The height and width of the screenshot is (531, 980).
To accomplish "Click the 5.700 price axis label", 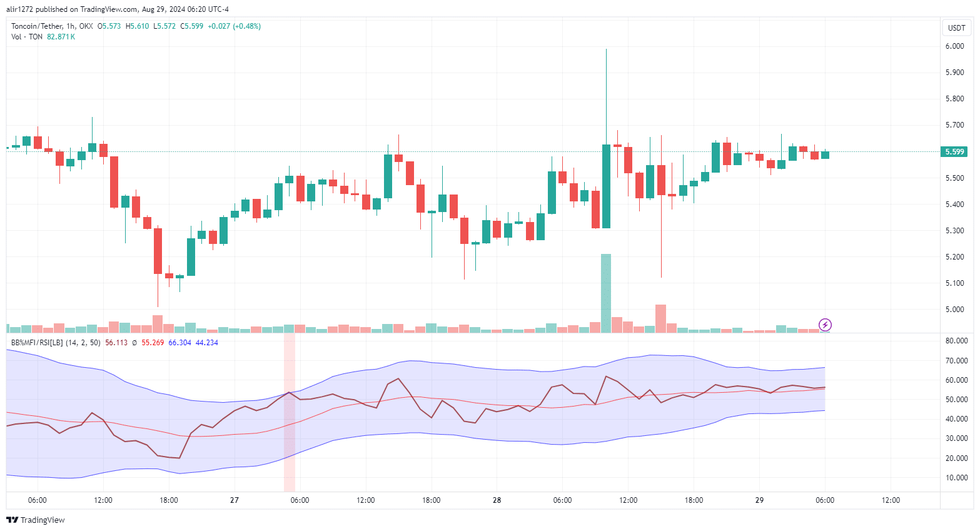I will pos(954,125).
